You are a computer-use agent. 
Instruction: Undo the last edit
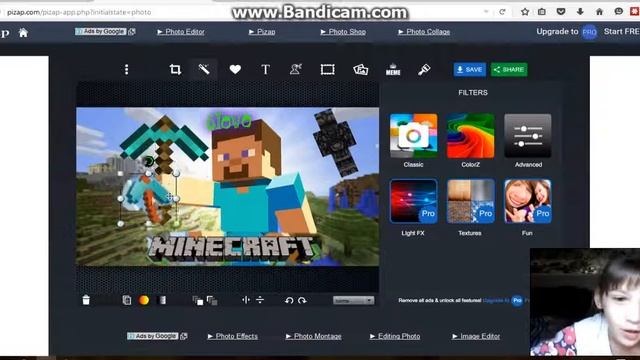289,300
